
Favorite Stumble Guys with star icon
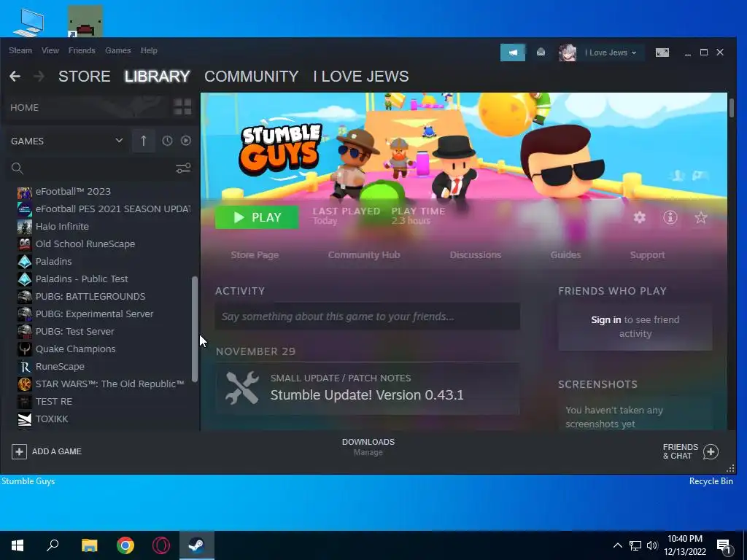tap(701, 217)
